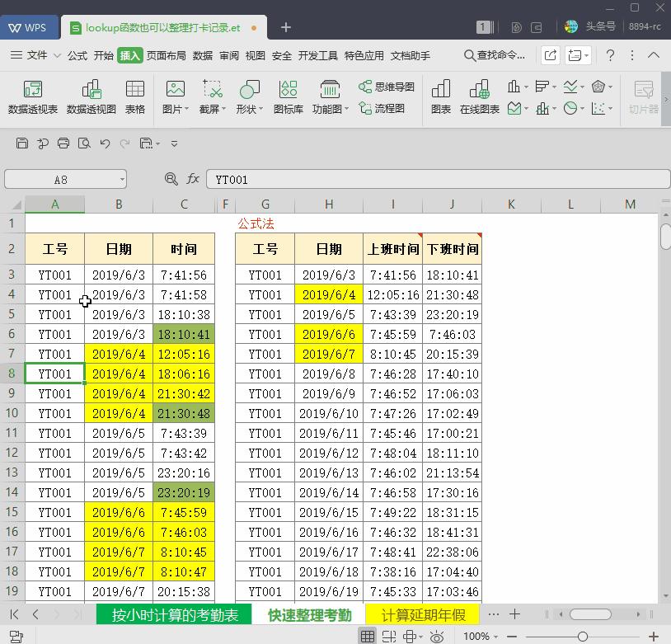
Task: Insert a mind map (思维导图)
Action: point(387,87)
